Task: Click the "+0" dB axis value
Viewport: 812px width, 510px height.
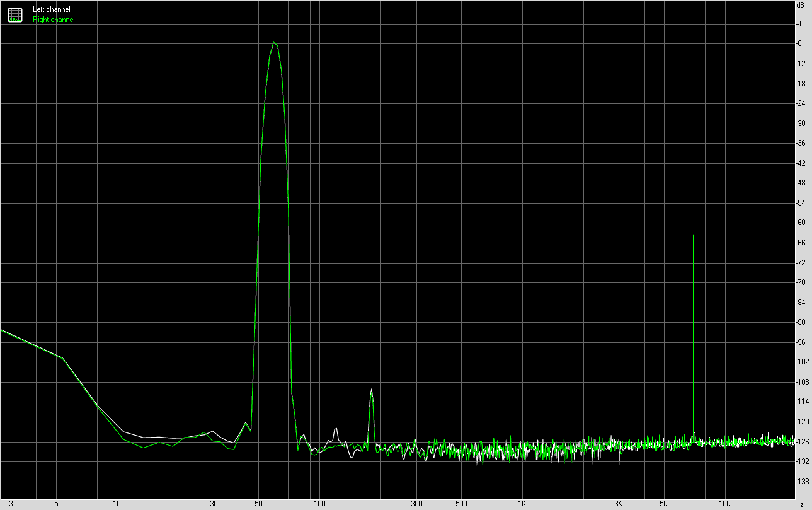Action: (x=800, y=24)
